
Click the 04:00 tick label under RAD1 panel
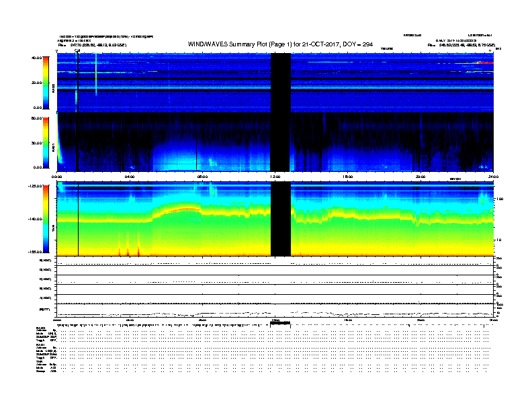(x=130, y=177)
